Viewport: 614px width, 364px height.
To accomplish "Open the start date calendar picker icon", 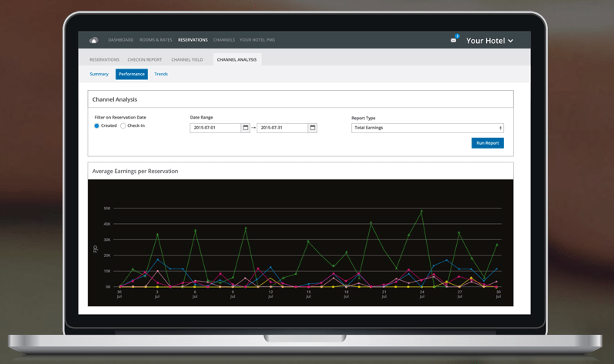I will (246, 128).
